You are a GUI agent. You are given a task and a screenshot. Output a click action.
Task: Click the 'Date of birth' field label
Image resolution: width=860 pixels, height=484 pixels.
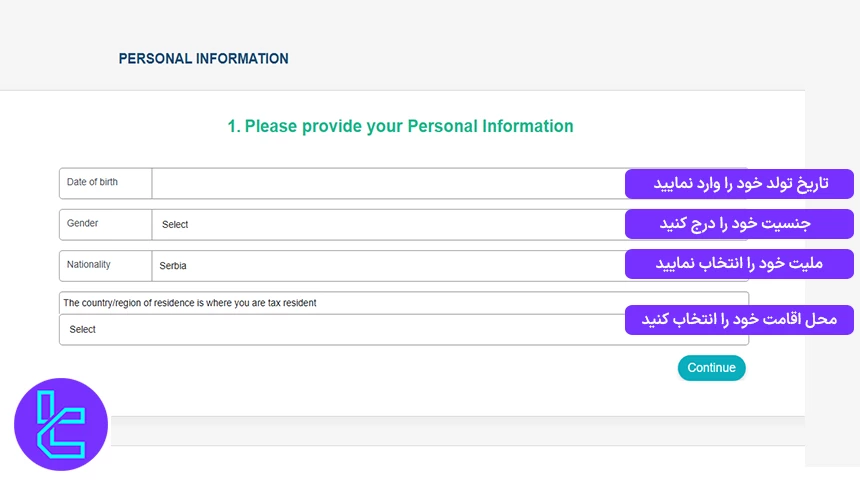click(92, 182)
